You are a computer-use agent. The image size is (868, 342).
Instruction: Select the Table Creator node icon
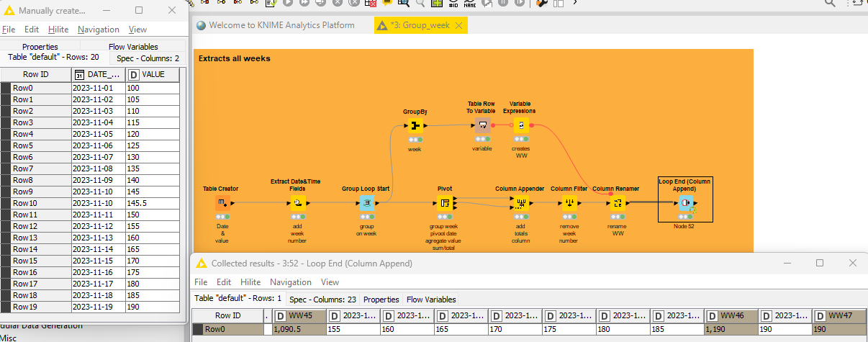point(222,203)
